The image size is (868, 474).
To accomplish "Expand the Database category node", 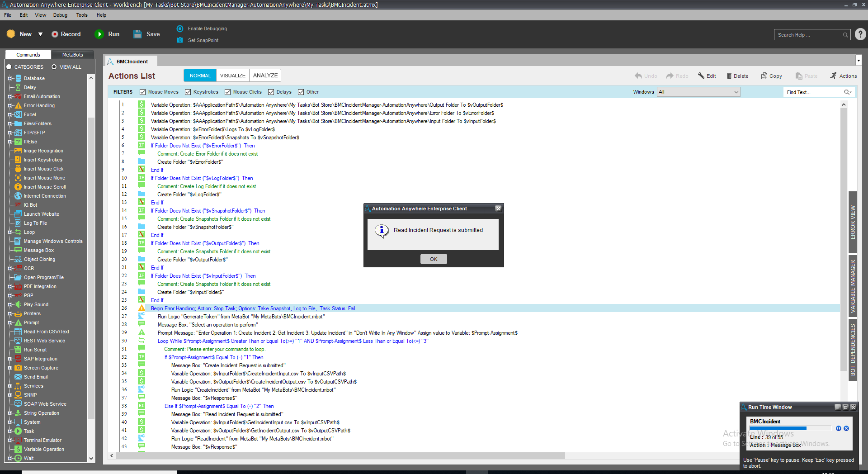I will [9, 78].
